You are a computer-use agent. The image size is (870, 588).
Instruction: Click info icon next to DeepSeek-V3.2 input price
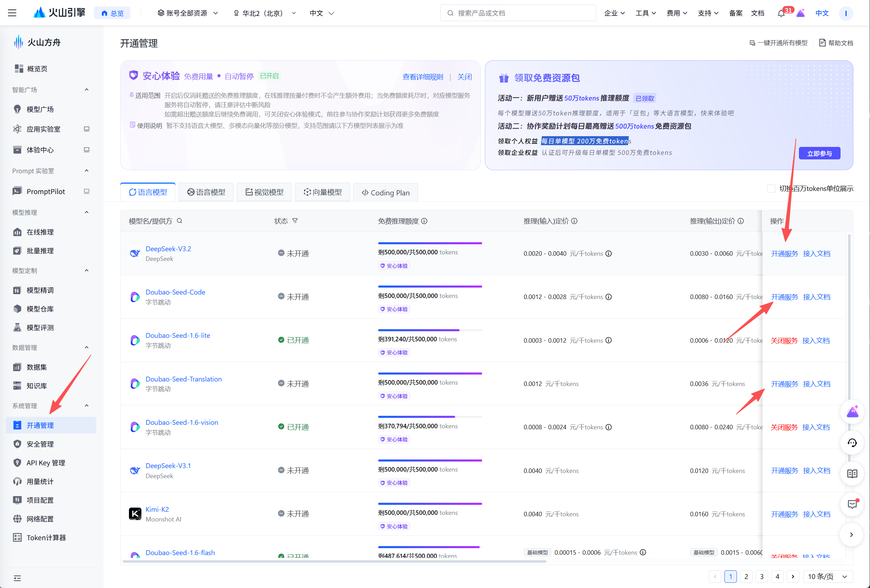609,254
